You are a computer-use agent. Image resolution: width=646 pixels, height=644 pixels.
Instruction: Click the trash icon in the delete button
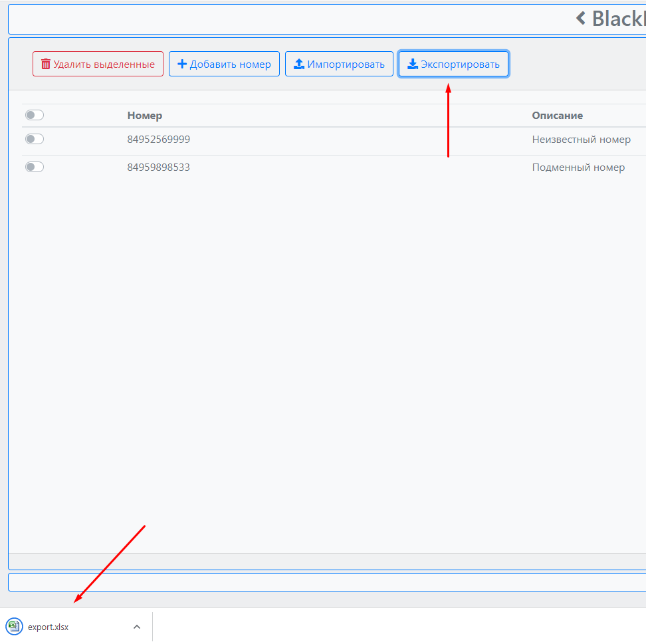click(45, 64)
